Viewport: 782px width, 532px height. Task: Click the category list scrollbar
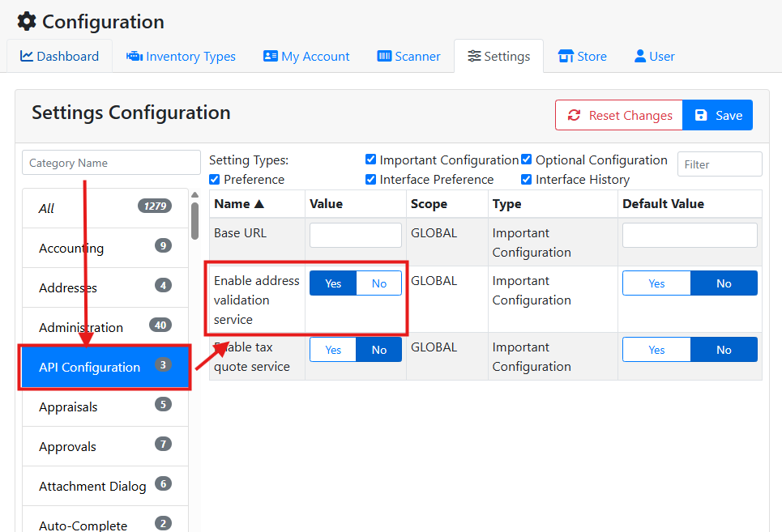click(194, 219)
